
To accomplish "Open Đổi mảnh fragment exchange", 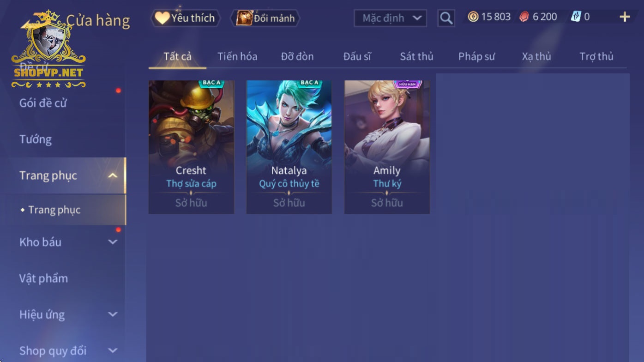I will tap(265, 18).
